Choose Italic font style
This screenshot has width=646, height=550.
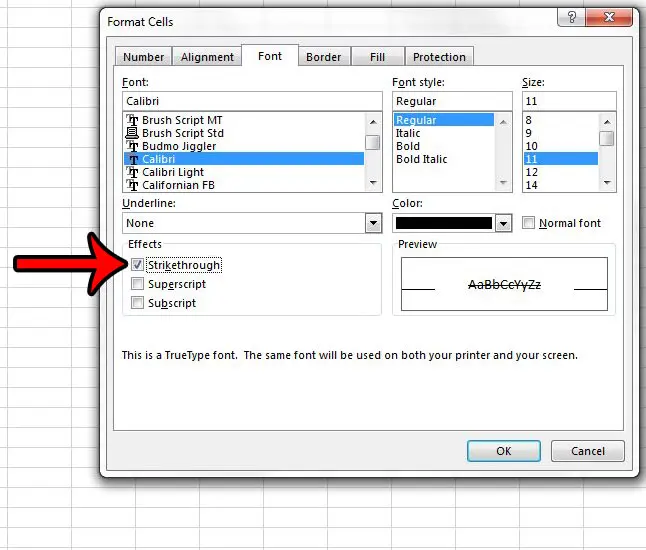click(x=444, y=133)
